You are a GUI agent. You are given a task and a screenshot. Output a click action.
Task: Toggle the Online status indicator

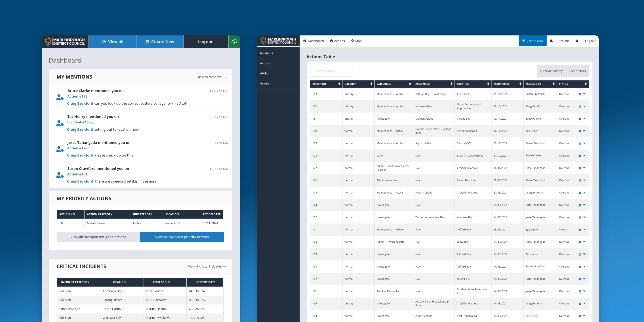[x=564, y=41]
